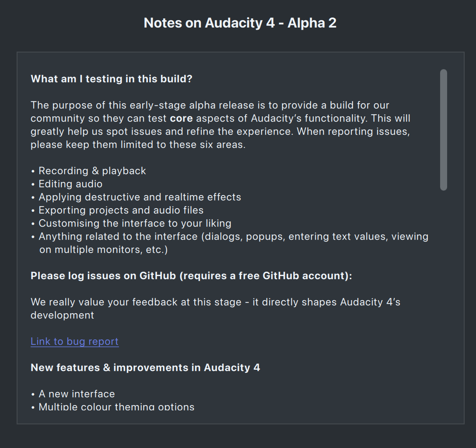476x448 pixels.
Task: Click the "Multiple colour theming options" bullet
Action: 116,407
